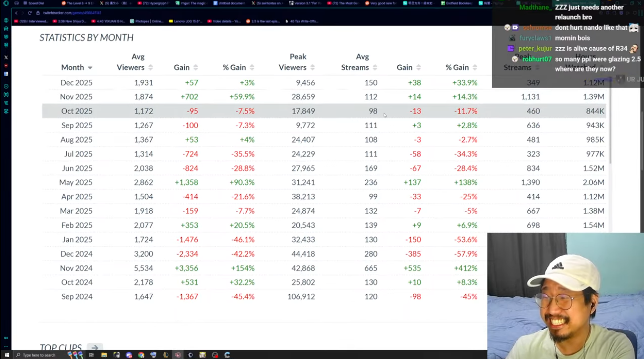Switch to the Hypergryph YouTube tab
Screen dimensions: 644x359
[x=153, y=3]
